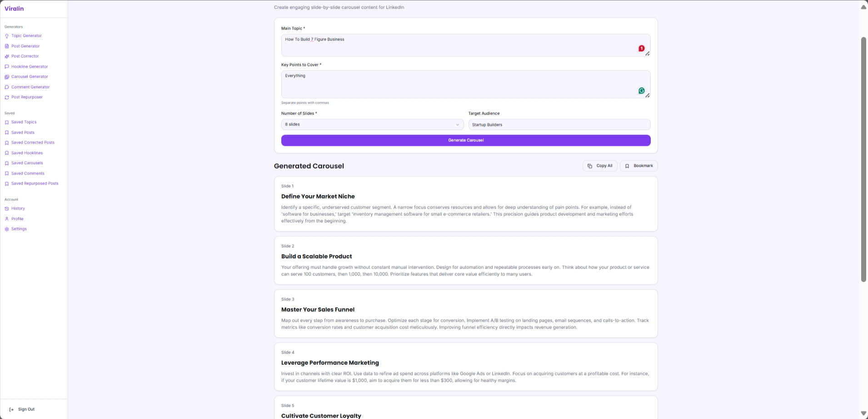
Task: Click the Generated Carousel heading
Action: [x=309, y=166]
